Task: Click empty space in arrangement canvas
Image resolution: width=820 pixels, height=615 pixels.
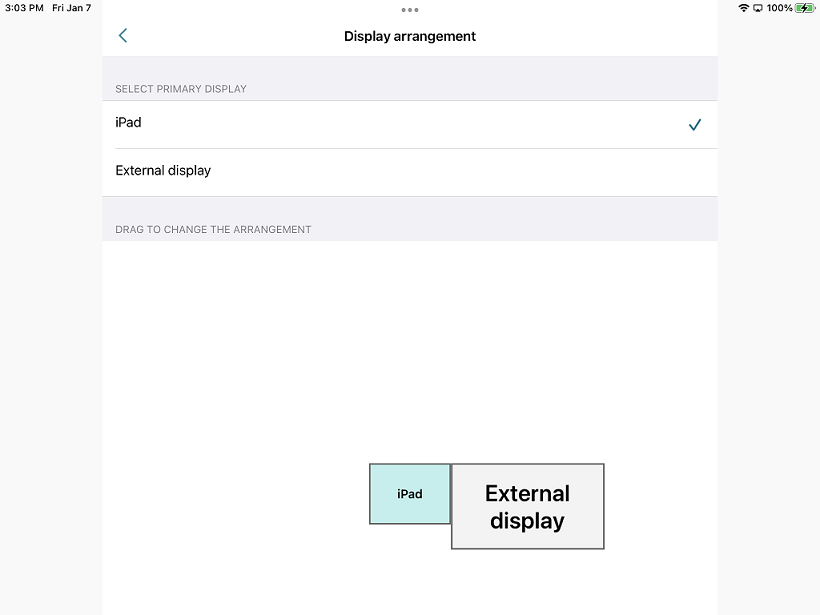Action: [300, 350]
